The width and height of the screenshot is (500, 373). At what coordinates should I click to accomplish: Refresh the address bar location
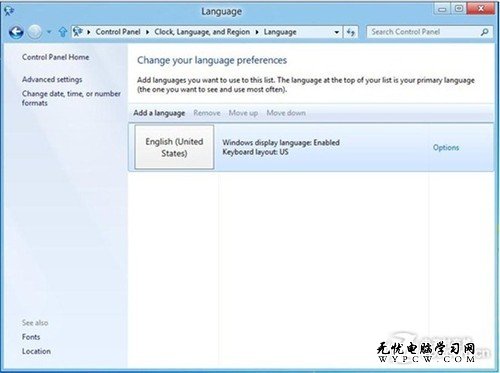[x=350, y=32]
